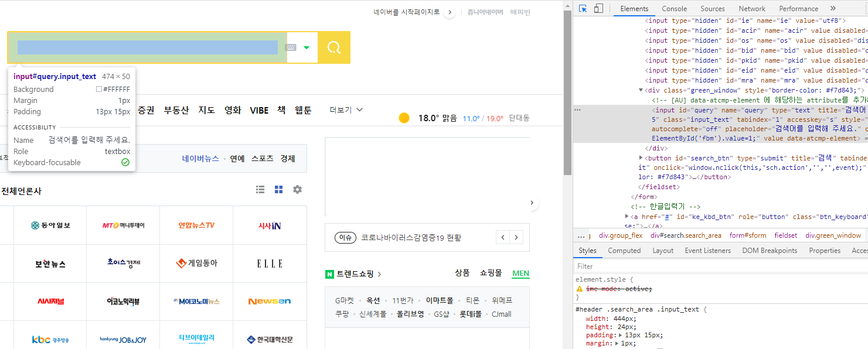868x349 pixels.
Task: Open the Event Listeners pane
Action: [707, 251]
